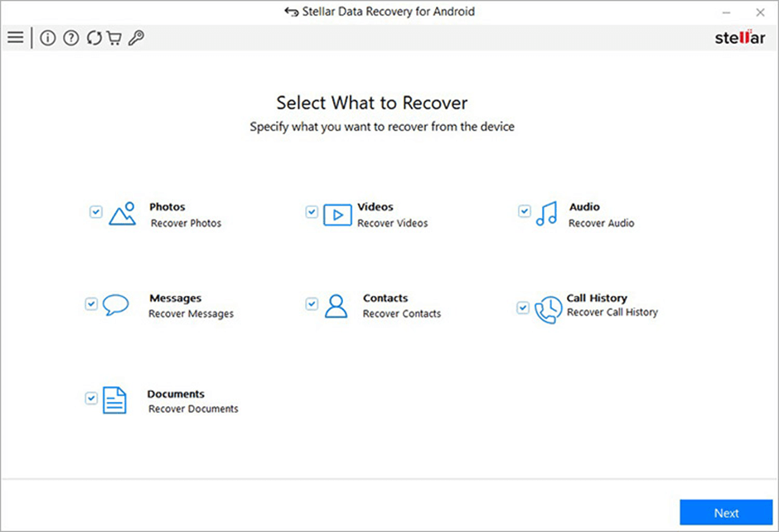Deselect the Call History checkbox
This screenshot has width=779, height=532.
point(523,307)
